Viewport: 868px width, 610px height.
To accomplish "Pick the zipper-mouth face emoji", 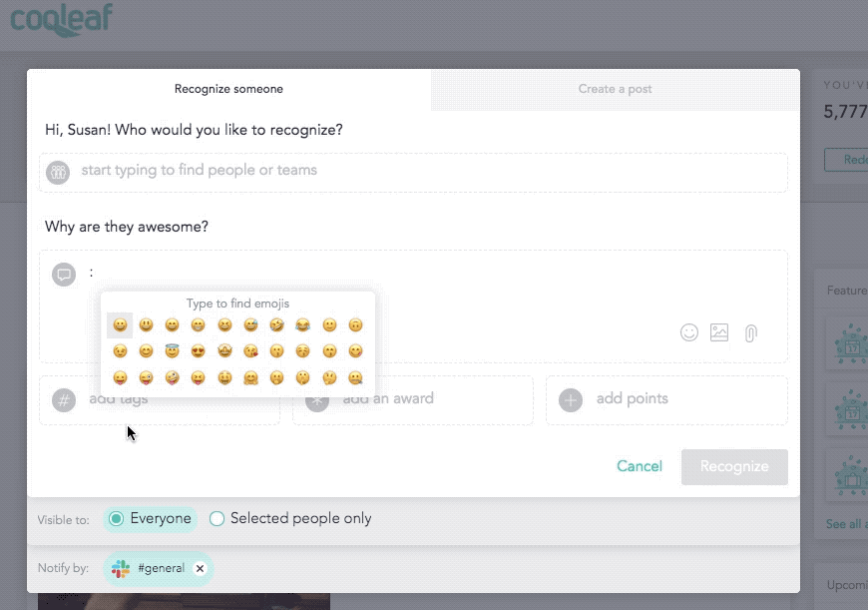I will click(355, 377).
